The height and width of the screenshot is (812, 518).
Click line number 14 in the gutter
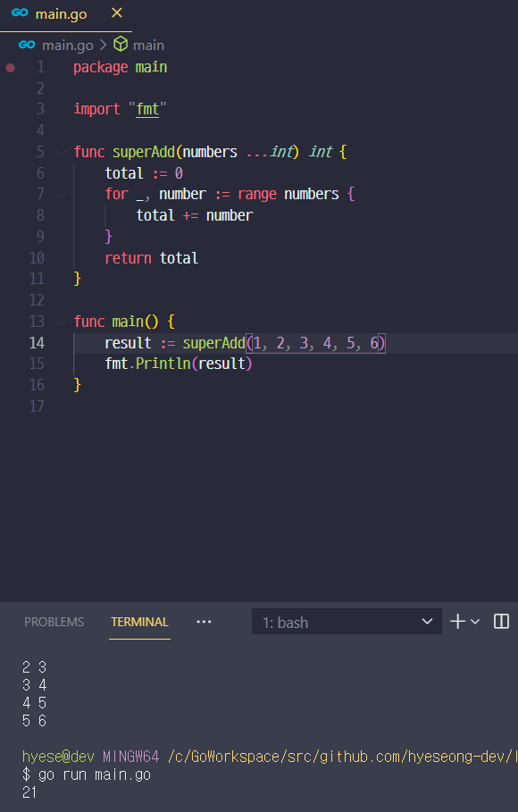[37, 343]
